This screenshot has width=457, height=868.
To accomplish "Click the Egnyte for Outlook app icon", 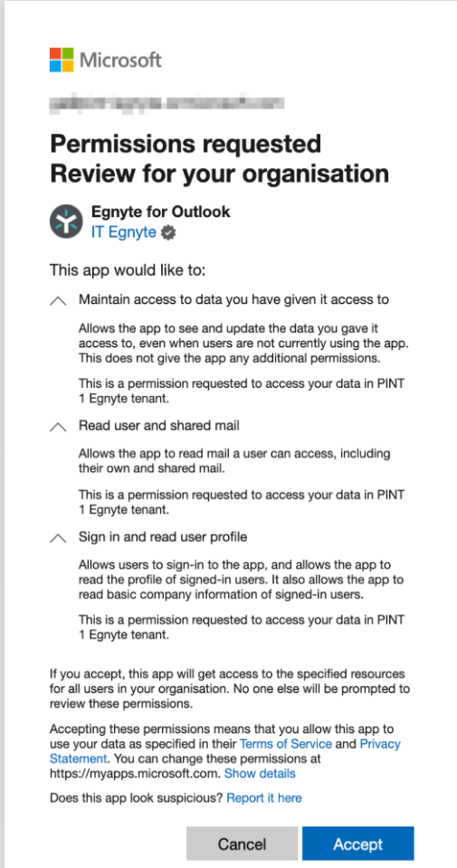I will coord(66,222).
